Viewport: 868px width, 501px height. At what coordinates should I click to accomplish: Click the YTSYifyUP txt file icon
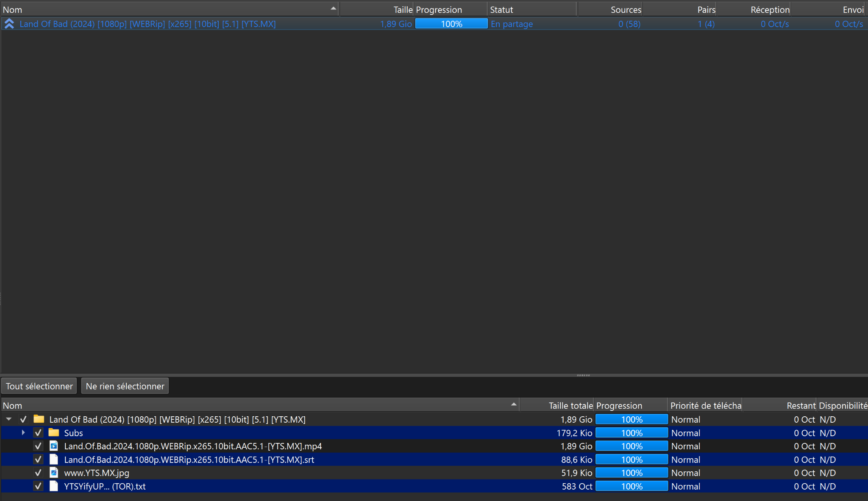pyautogui.click(x=54, y=486)
